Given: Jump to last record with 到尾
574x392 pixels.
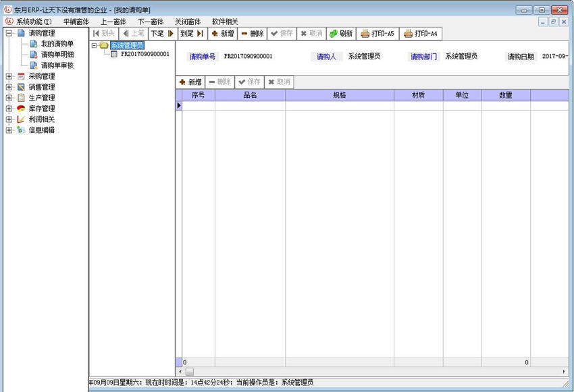Looking at the screenshot, I should pyautogui.click(x=192, y=34).
